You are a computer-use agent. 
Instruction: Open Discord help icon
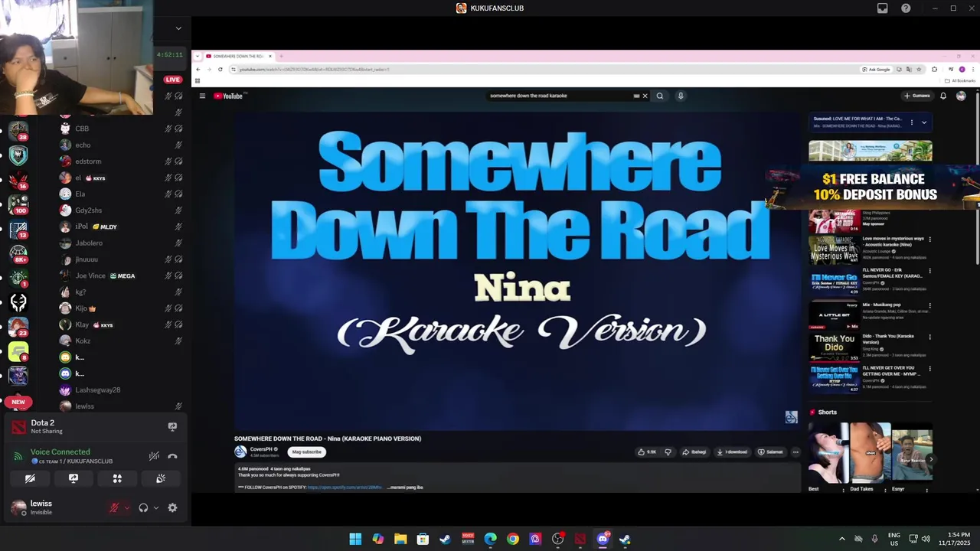pos(906,8)
